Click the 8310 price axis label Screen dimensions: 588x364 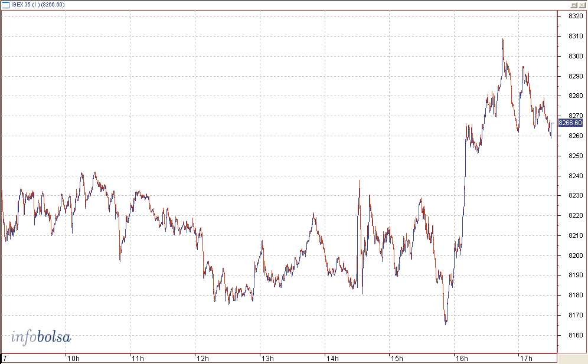[x=576, y=37]
